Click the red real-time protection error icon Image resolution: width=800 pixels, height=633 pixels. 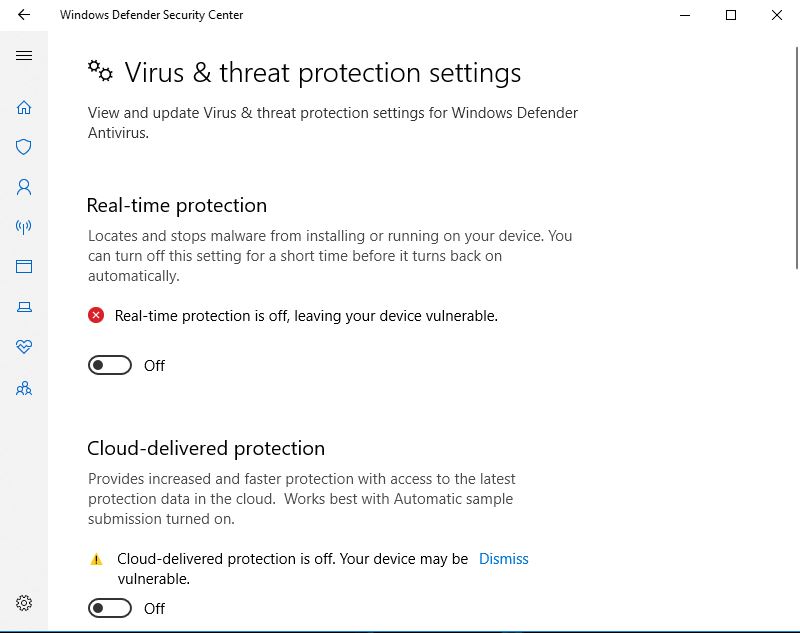point(96,316)
